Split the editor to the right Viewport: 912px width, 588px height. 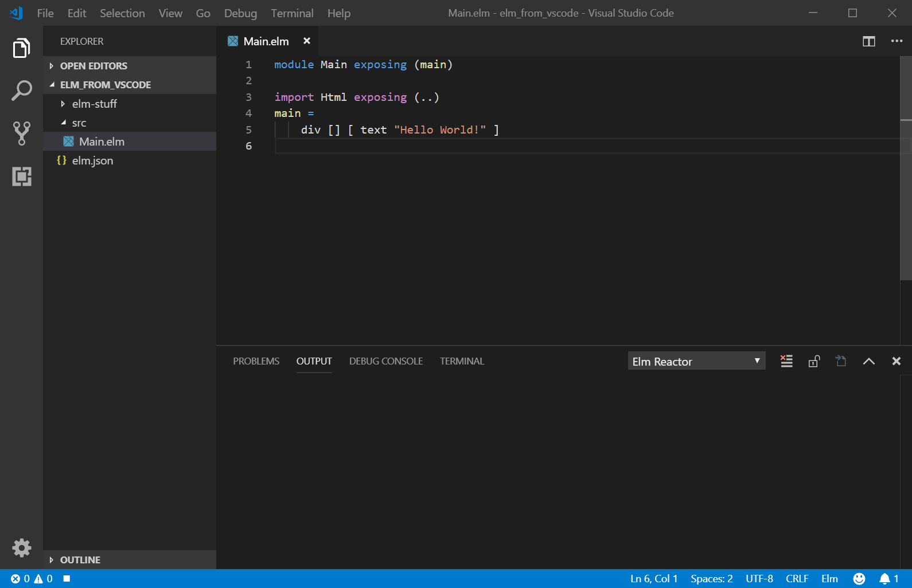tap(868, 41)
